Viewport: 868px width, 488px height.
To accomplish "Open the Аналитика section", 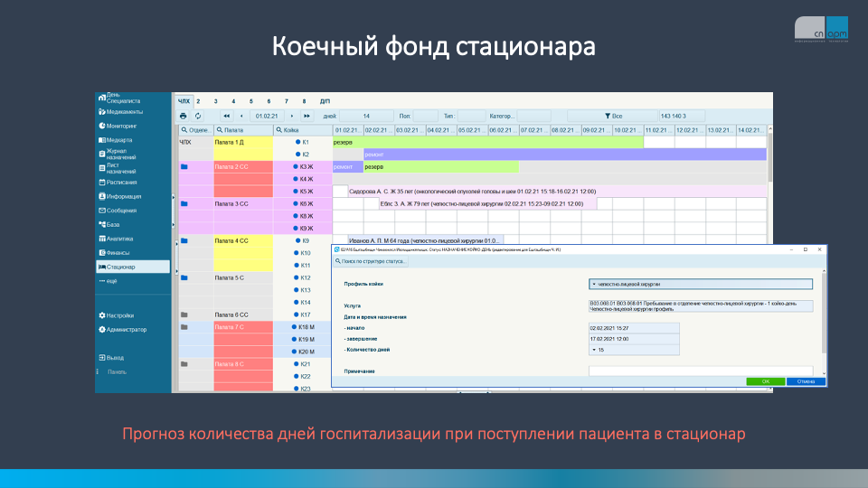I will point(117,239).
